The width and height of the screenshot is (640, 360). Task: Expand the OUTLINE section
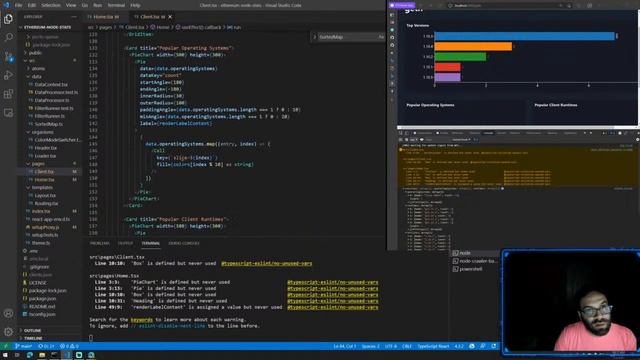pos(32,330)
